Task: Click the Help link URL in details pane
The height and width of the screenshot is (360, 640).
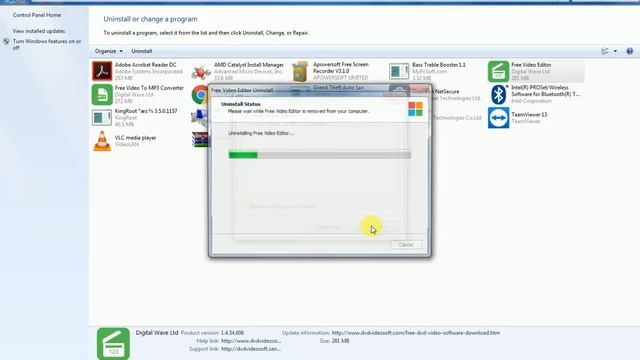Action: tap(251, 341)
